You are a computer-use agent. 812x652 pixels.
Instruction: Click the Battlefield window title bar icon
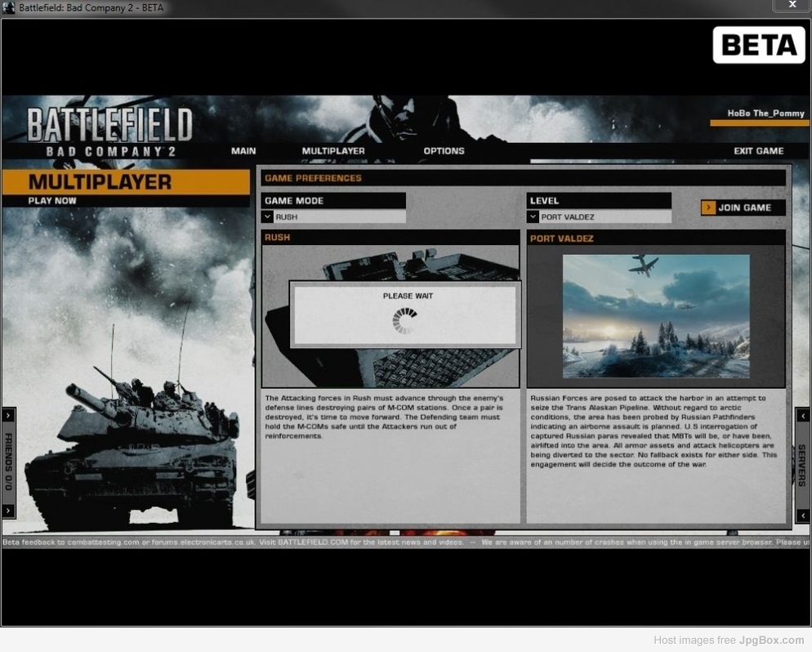click(9, 8)
